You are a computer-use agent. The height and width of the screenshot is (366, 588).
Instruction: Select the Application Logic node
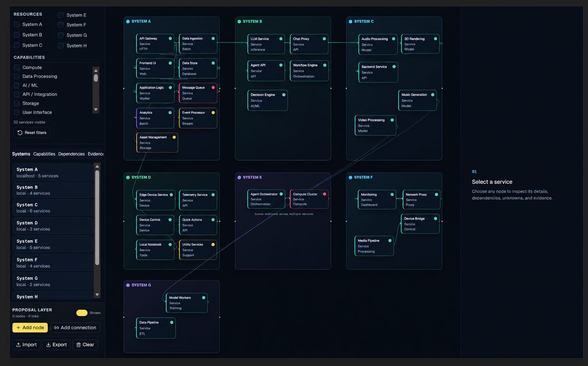(x=155, y=93)
